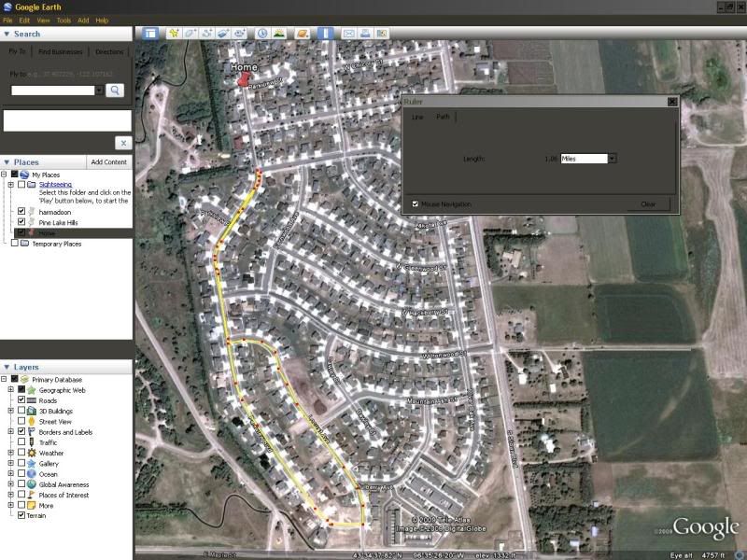The width and height of the screenshot is (747, 560).
Task: Click the Add Content button
Action: [x=108, y=162]
